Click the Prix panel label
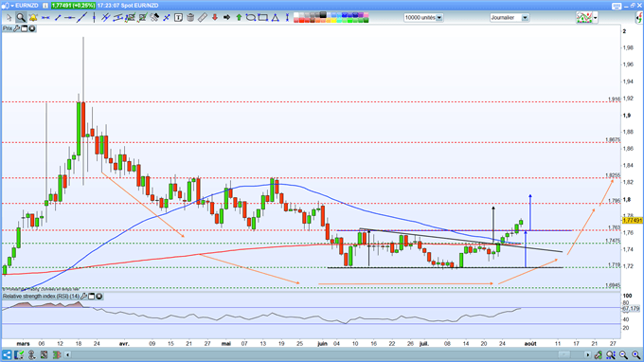 [8, 28]
